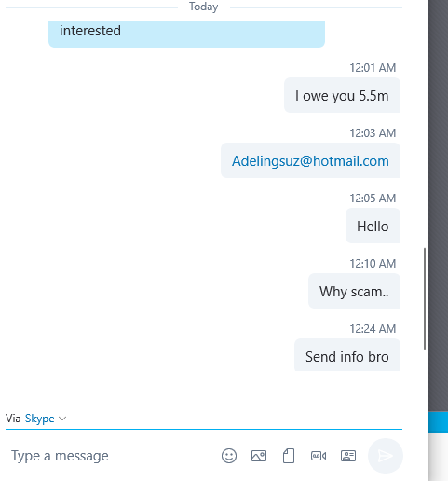Viewport: 448px width, 481px height.
Task: Click the 12:10 AM timestamp
Action: point(373,264)
